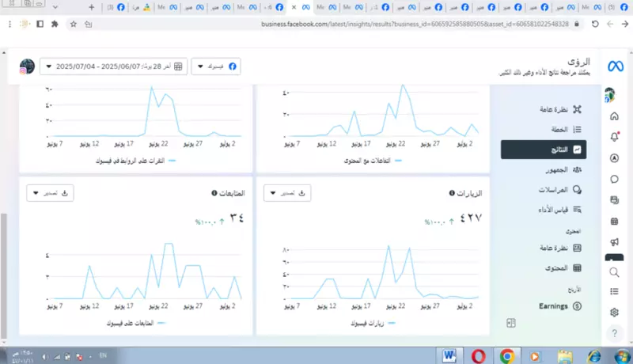Image resolution: width=633 pixels, height=364 pixels.
Task: Click the volume speaker tray icon
Action: tap(45, 356)
